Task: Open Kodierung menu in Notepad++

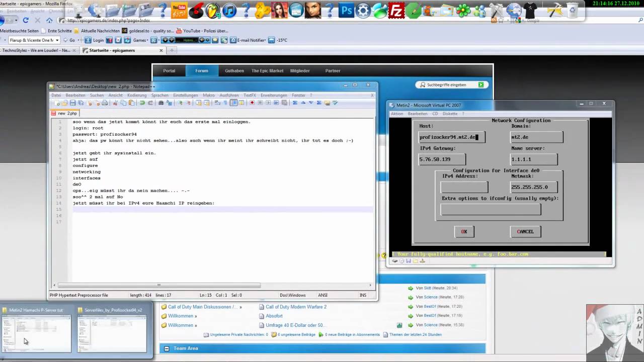Action: click(137, 95)
